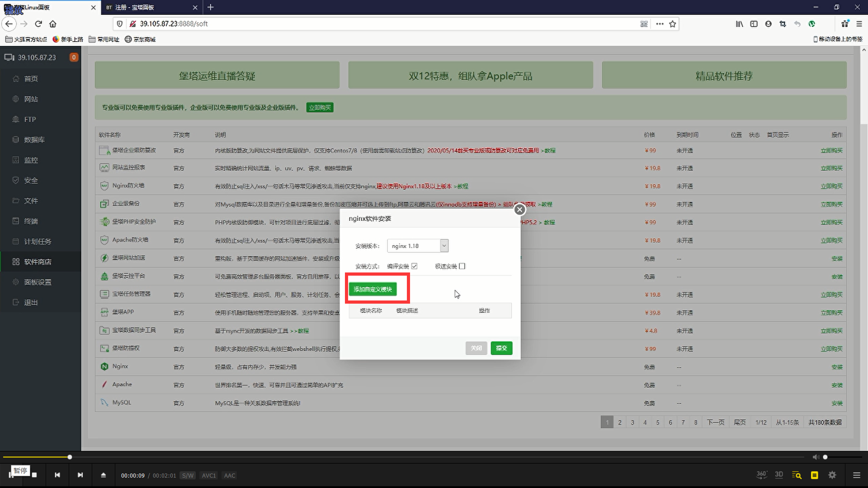
Task: Toggle the 3D mode icon
Action: point(778,474)
